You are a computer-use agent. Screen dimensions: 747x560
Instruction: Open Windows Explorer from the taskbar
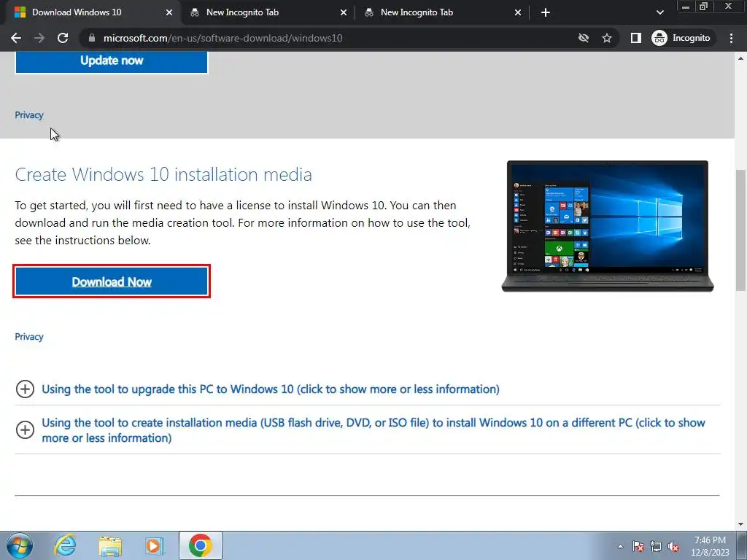click(x=110, y=545)
